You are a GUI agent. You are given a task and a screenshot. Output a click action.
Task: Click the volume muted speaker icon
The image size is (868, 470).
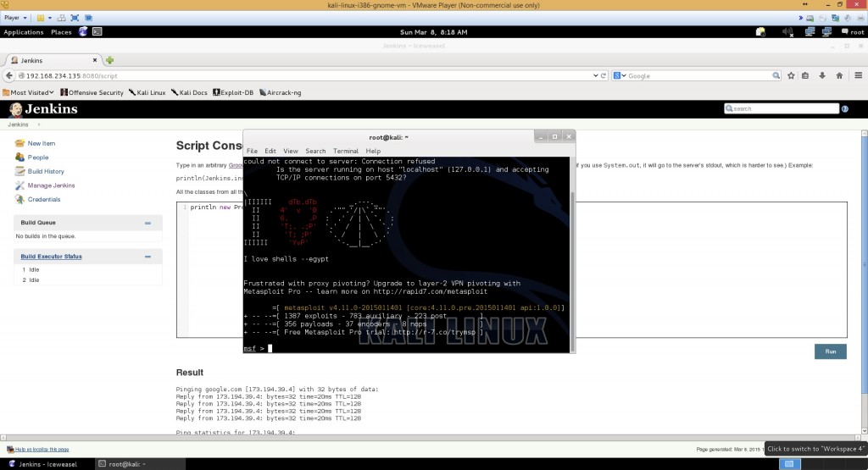787,32
